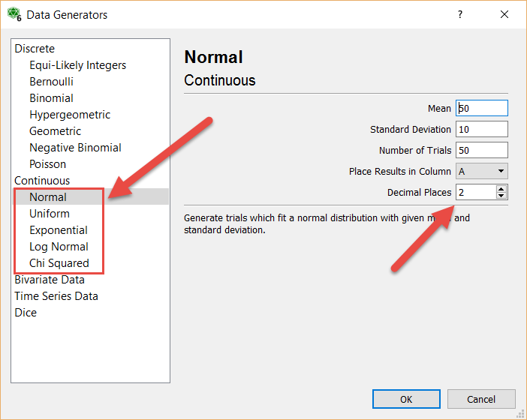This screenshot has height=420, width=527.
Task: Click the question mark help button
Action: tap(460, 14)
